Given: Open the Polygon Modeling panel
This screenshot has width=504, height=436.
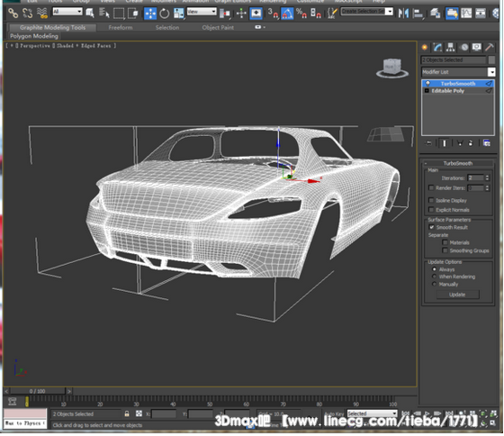Looking at the screenshot, I should pos(34,36).
